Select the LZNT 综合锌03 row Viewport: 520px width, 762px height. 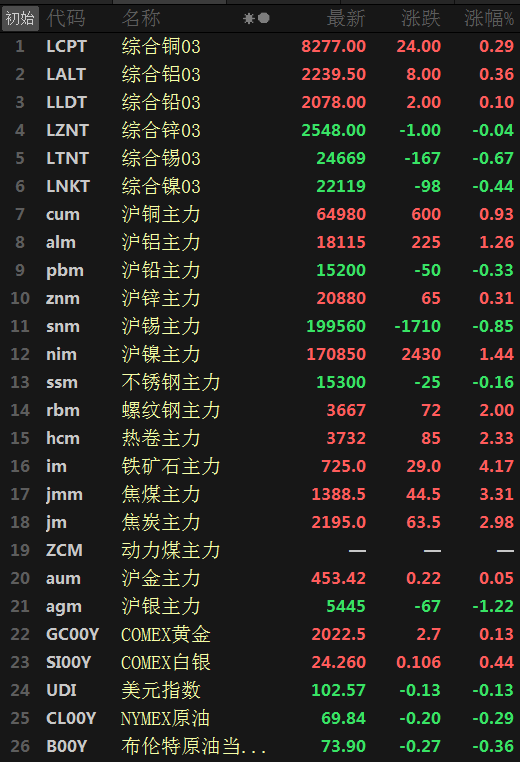point(260,130)
